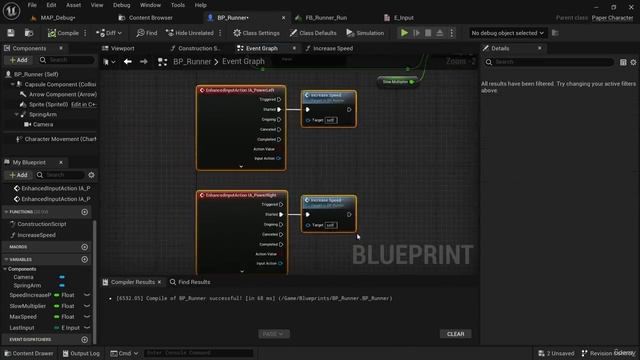Open My Blueprint settings gear
Viewport: 640px width, 360px height.
(x=91, y=175)
